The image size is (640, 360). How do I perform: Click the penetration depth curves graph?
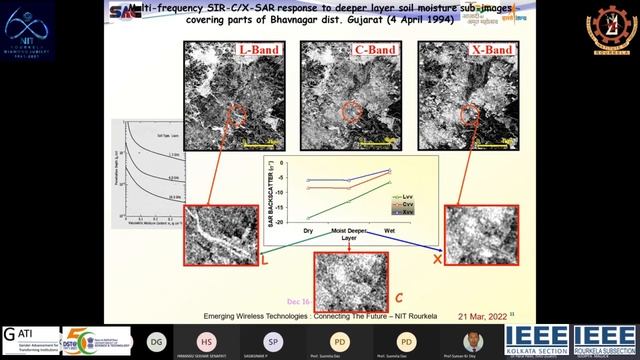tap(148, 173)
